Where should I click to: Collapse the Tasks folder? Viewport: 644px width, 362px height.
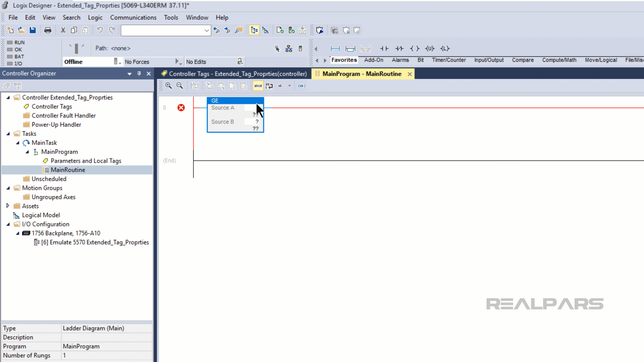pos(8,134)
